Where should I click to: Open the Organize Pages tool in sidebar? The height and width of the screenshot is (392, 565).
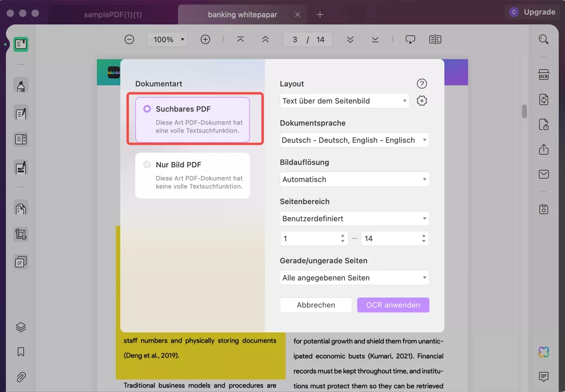pyautogui.click(x=21, y=209)
